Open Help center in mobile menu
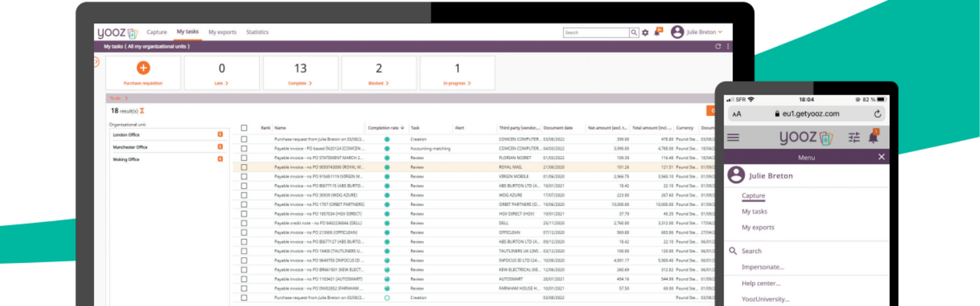 pyautogui.click(x=761, y=283)
